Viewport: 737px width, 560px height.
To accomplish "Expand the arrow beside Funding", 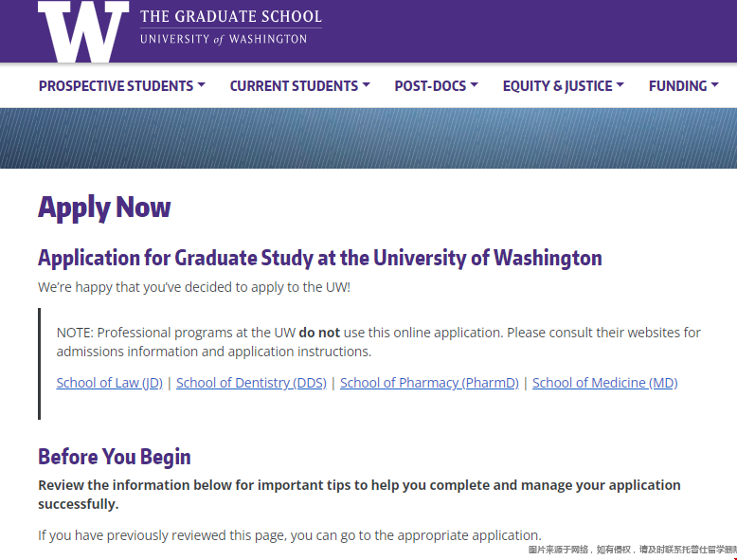I will point(715,85).
